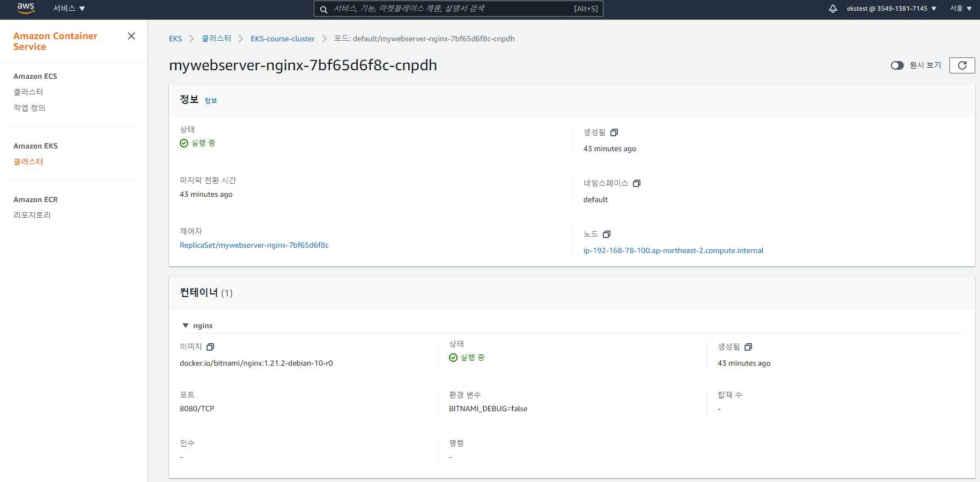Open Amazon Container Service home link
The height and width of the screenshot is (482, 980).
pyautogui.click(x=55, y=41)
